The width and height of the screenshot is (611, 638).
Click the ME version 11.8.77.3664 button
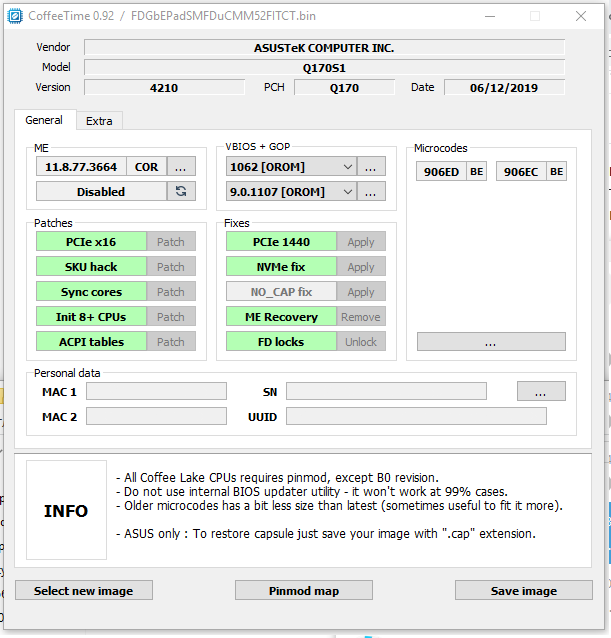point(81,167)
